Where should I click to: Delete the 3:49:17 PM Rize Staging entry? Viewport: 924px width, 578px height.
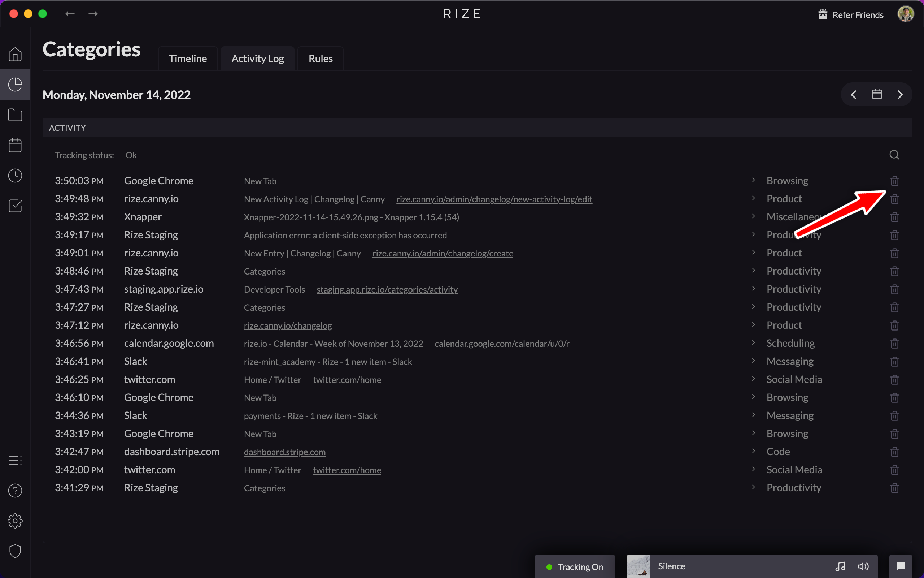coord(895,235)
